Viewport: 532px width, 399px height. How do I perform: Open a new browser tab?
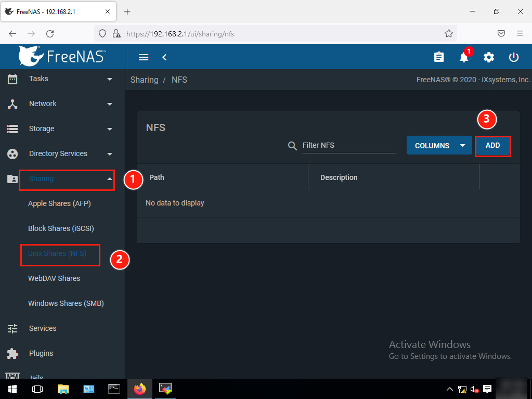[127, 12]
